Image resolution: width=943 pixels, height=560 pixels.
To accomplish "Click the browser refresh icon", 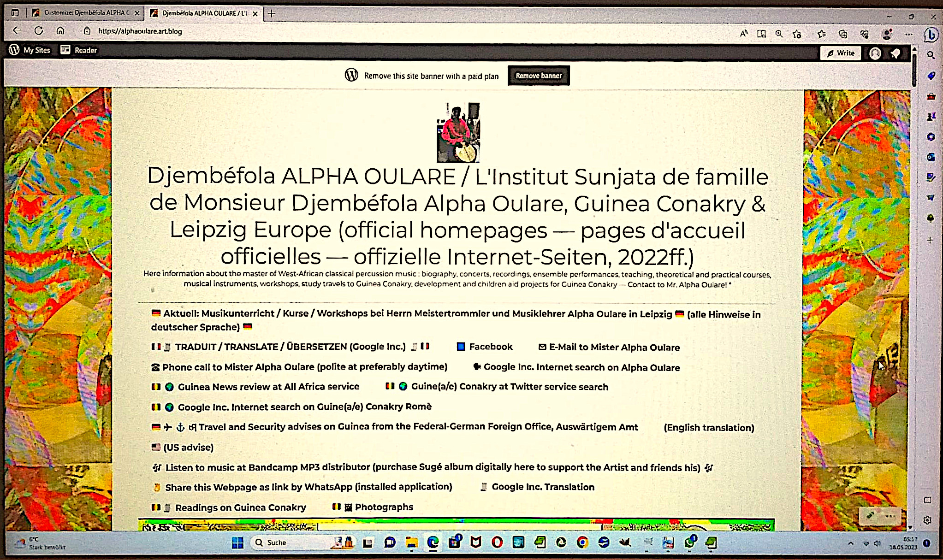I will pos(39,31).
